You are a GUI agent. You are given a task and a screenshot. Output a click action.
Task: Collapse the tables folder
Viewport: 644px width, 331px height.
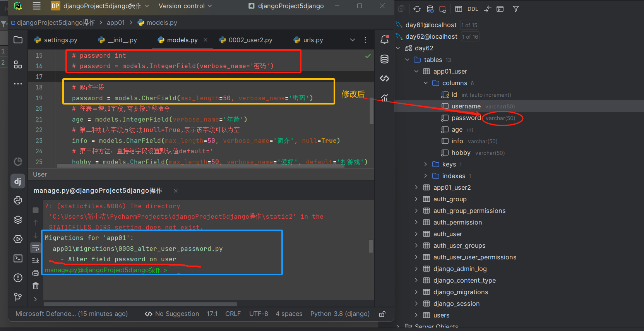pos(407,60)
